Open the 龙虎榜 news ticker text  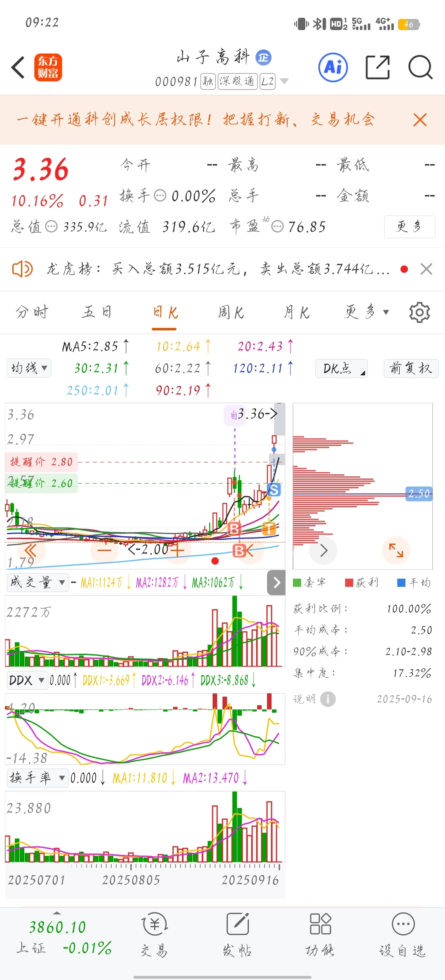point(218,269)
